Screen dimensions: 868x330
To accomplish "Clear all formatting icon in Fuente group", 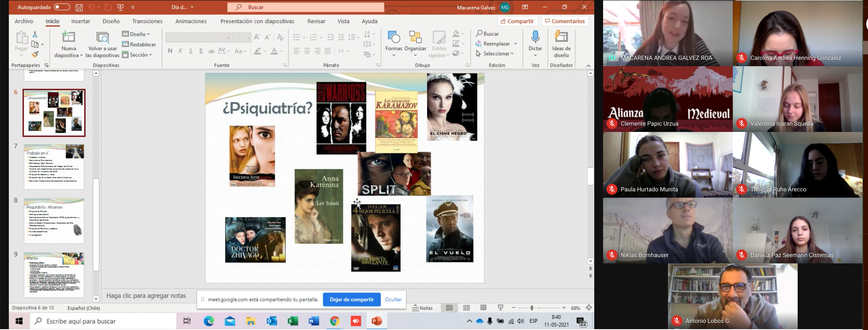I will click(x=280, y=37).
